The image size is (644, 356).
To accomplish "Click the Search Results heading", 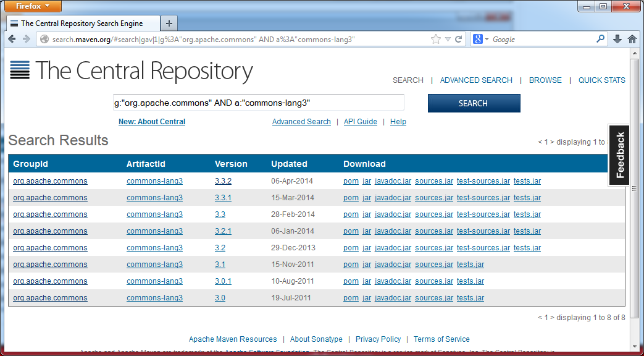I will click(x=58, y=140).
